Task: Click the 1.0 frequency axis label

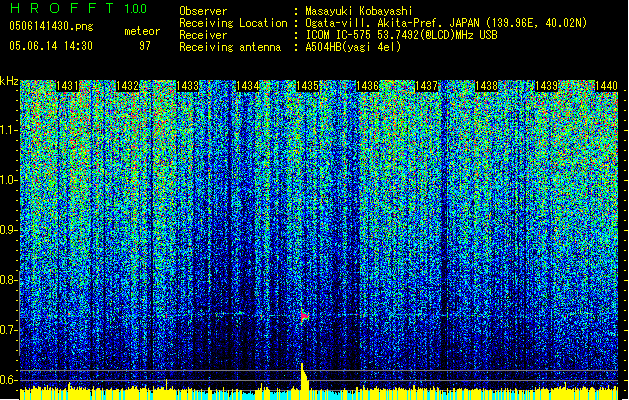Action: click(x=9, y=180)
